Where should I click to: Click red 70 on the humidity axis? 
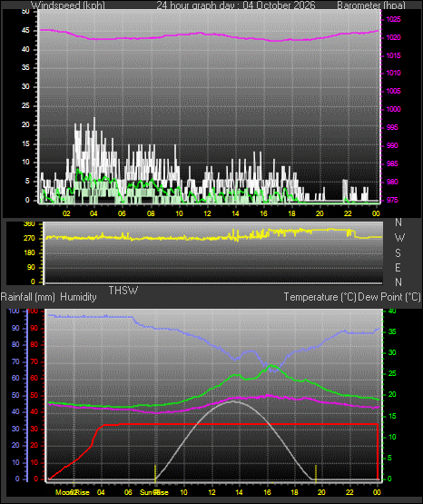pos(34,362)
